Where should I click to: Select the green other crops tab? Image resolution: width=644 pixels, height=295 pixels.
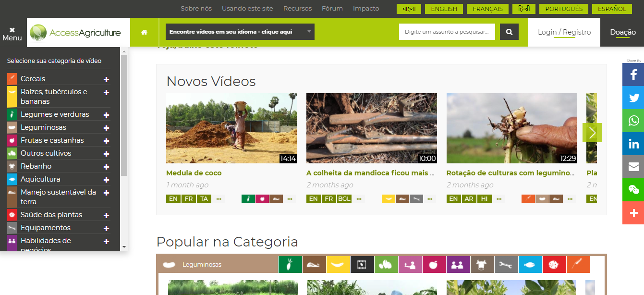click(386, 265)
